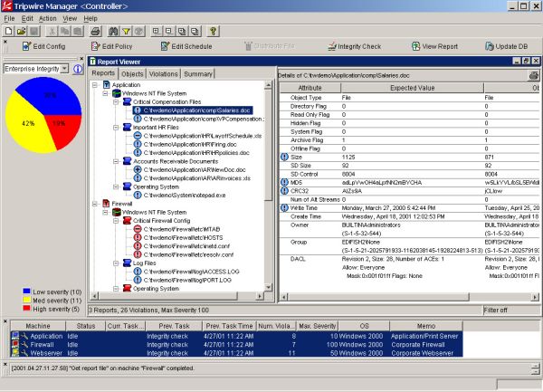Click the Edit Schedule button

click(186, 46)
